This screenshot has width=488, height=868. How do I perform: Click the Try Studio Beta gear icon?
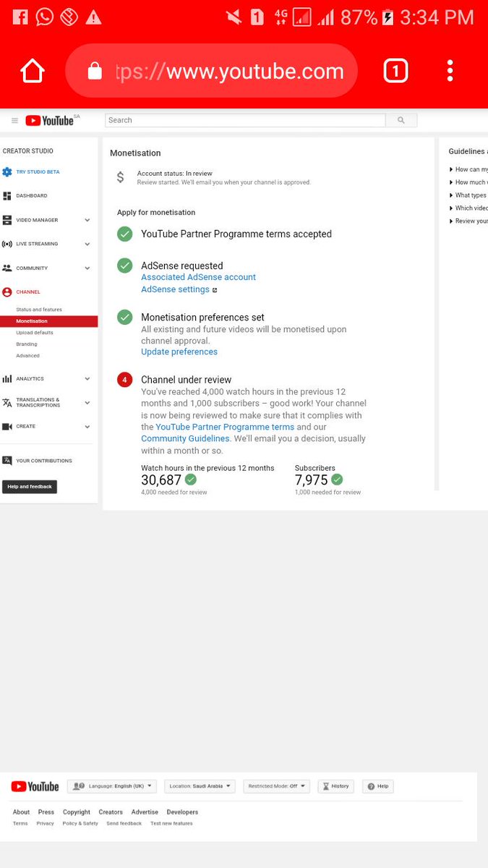point(7,172)
